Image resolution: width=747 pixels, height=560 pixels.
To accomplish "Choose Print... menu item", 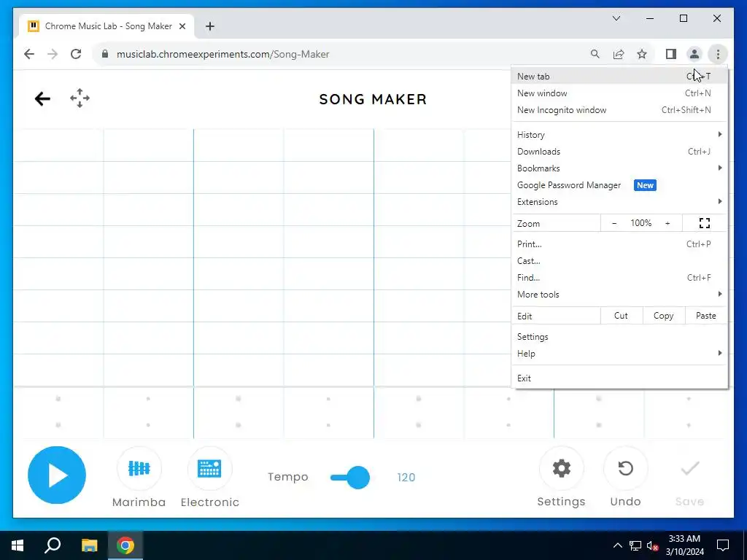I will coord(619,244).
